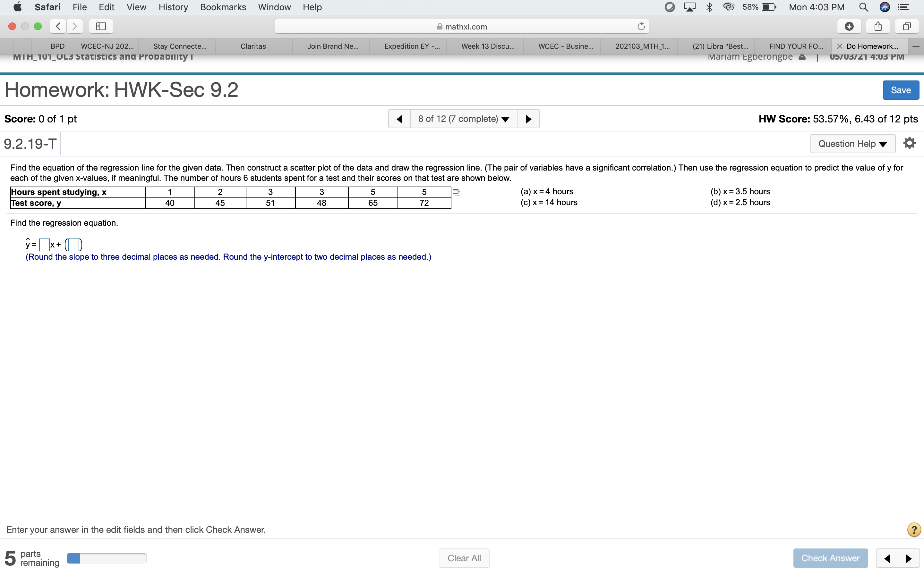Toggle the Safari sidebar icon
This screenshot has width=924, height=577.
(x=101, y=26)
